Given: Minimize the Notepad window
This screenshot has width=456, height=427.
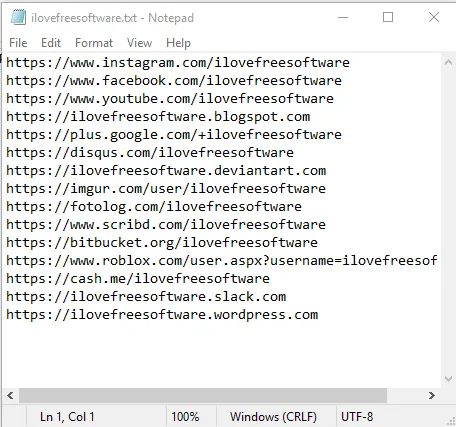Looking at the screenshot, I should pos(343,17).
